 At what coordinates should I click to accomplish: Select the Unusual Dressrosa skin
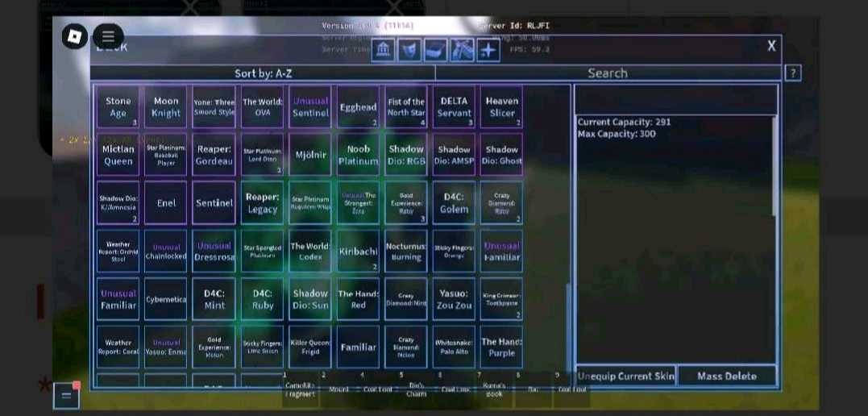point(214,251)
